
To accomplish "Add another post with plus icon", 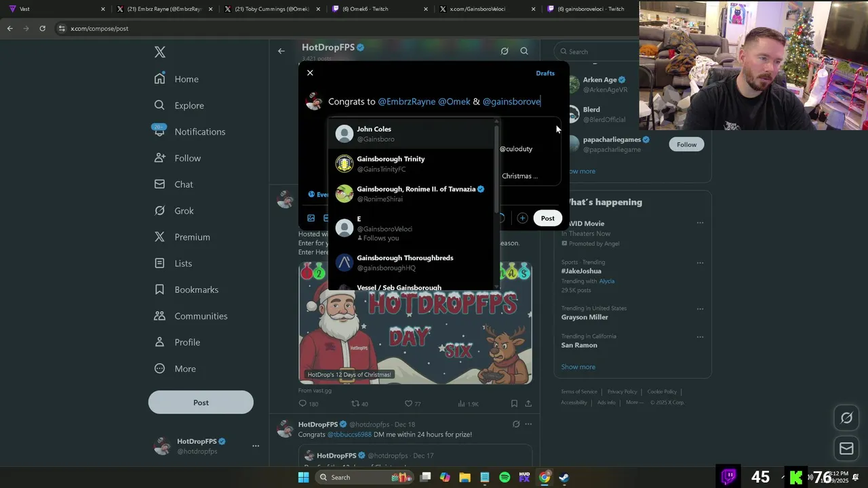I will coord(522,218).
